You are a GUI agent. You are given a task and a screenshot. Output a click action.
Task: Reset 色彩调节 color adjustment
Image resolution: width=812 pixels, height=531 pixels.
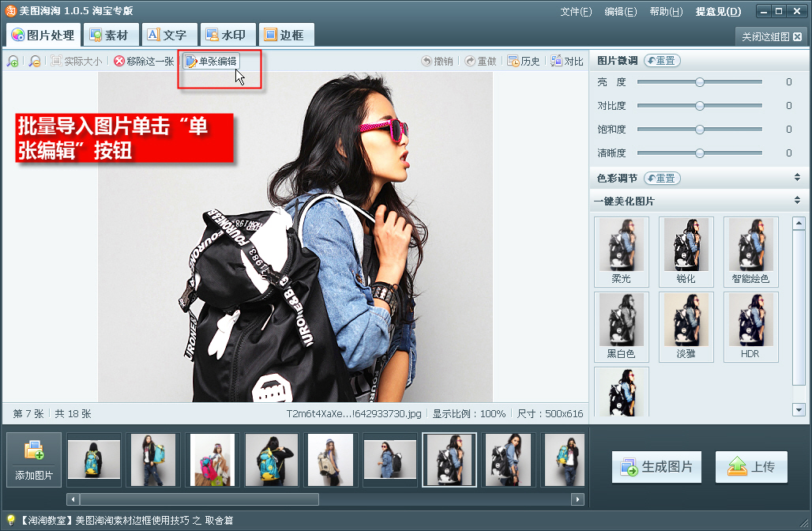point(662,179)
